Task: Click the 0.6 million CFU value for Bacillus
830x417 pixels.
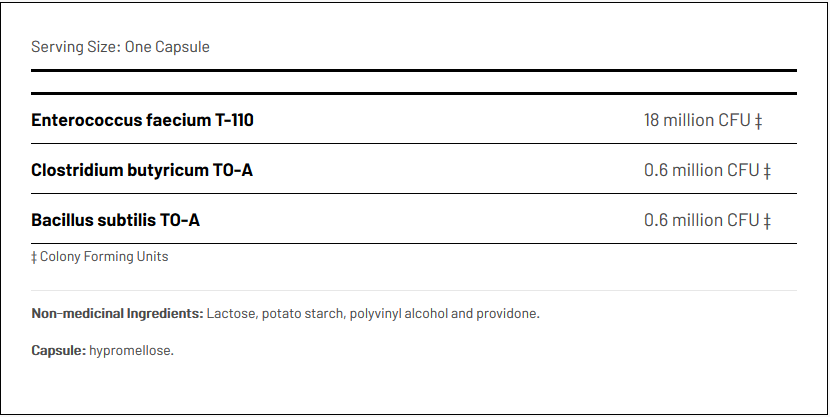Action: [701, 220]
